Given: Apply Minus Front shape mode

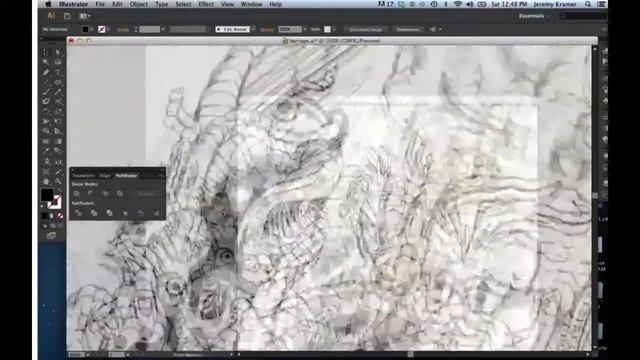Looking at the screenshot, I should (91, 193).
